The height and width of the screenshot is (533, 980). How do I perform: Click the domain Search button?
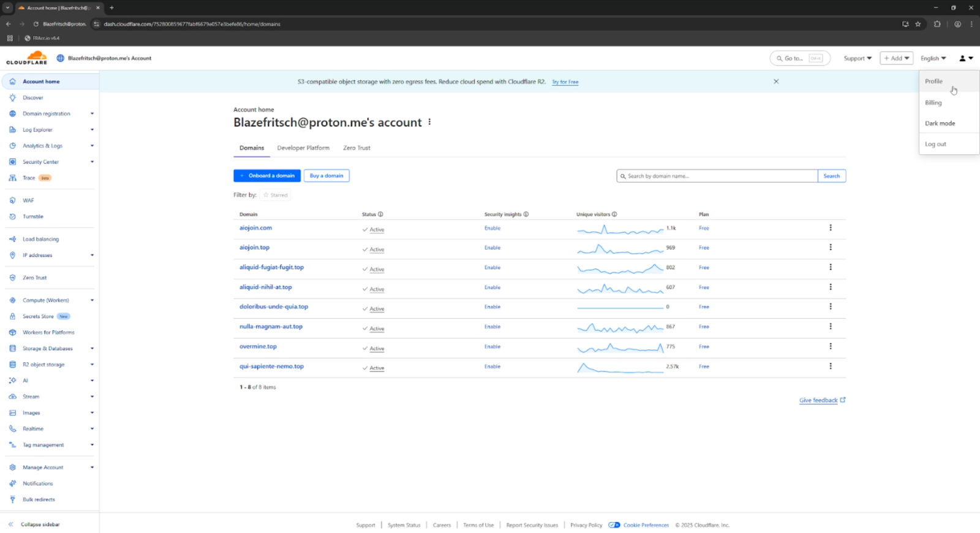832,176
